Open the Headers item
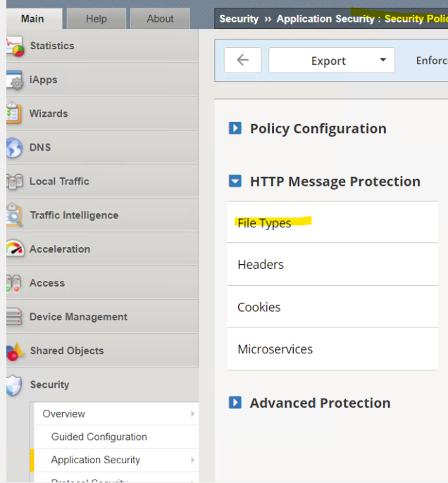This screenshot has width=448, height=483. point(261,265)
